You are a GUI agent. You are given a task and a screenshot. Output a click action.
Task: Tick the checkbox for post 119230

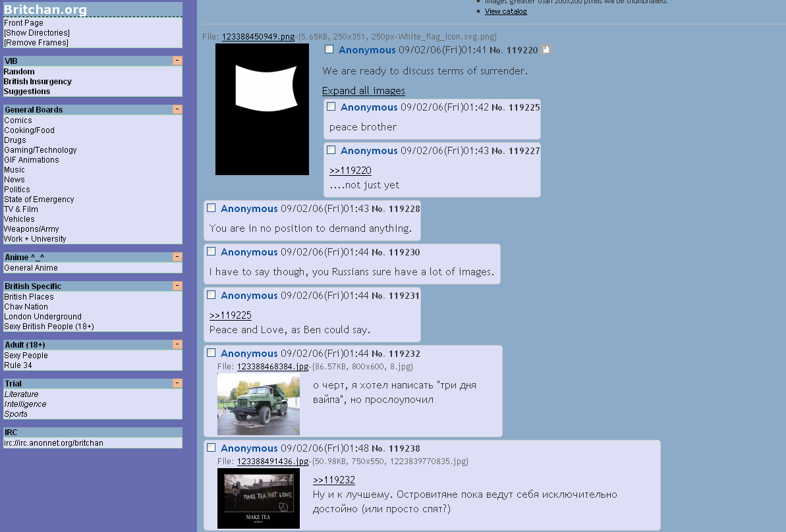211,252
